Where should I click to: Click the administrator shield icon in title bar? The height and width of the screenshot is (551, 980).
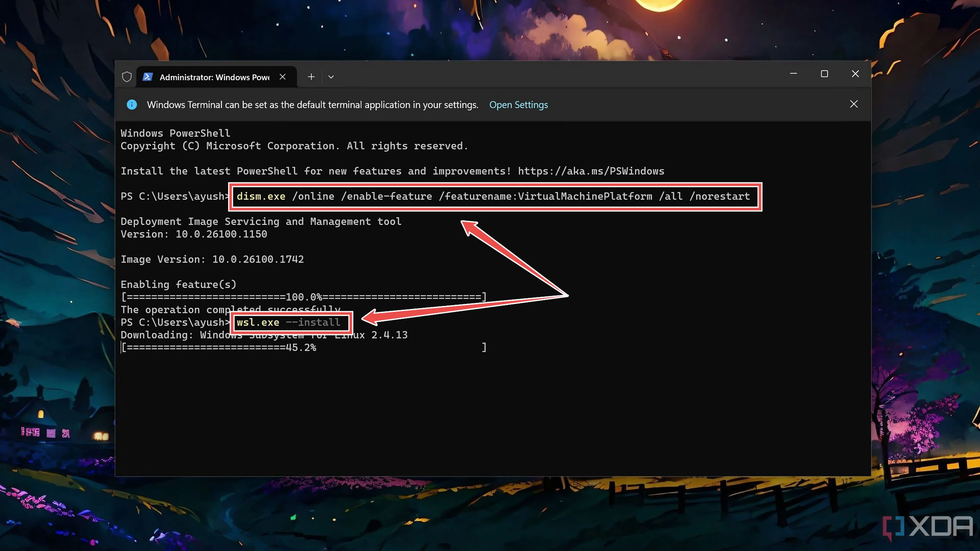(x=127, y=77)
